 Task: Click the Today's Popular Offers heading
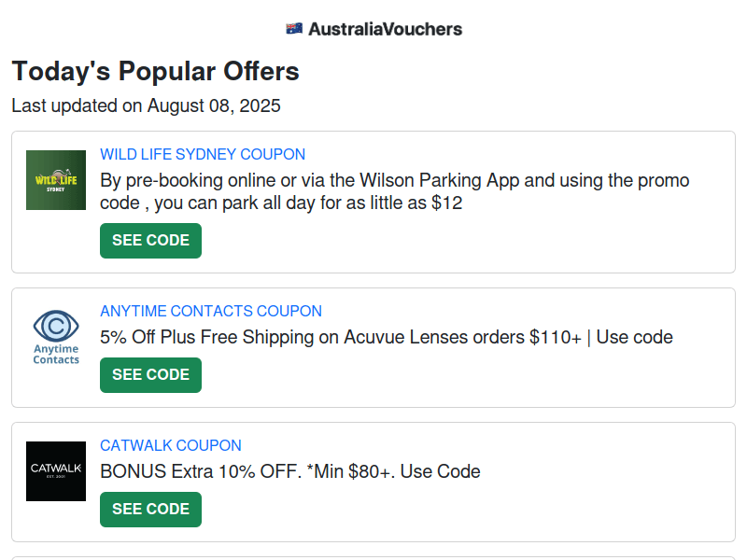coord(155,71)
